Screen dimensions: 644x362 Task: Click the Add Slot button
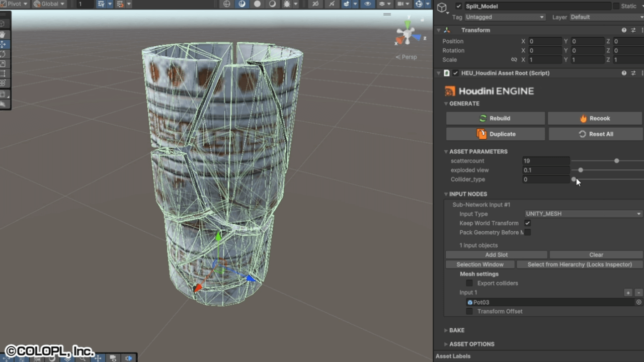coord(497,255)
